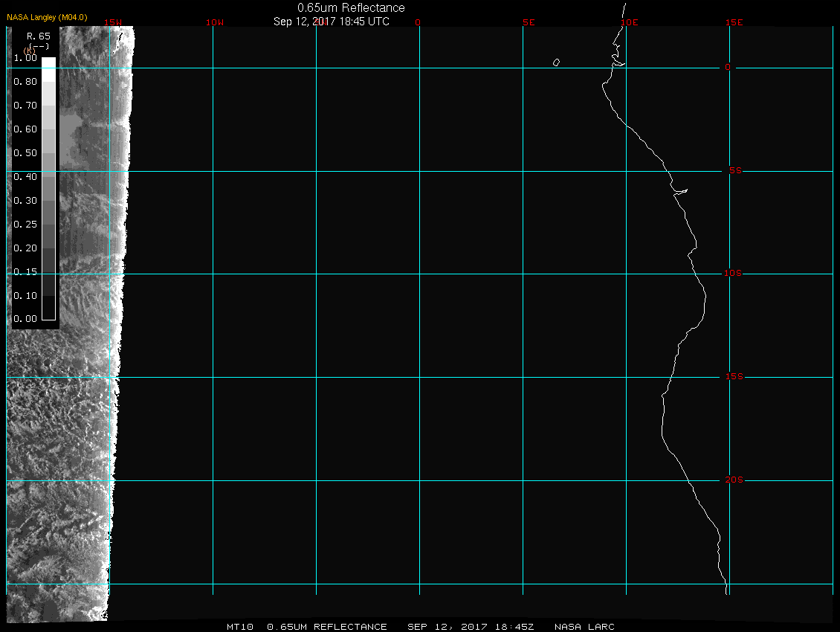Click the "Sep 12, 2017 18:45 UTC" timestamp
Image resolution: width=840 pixels, height=632 pixels.
(331, 22)
